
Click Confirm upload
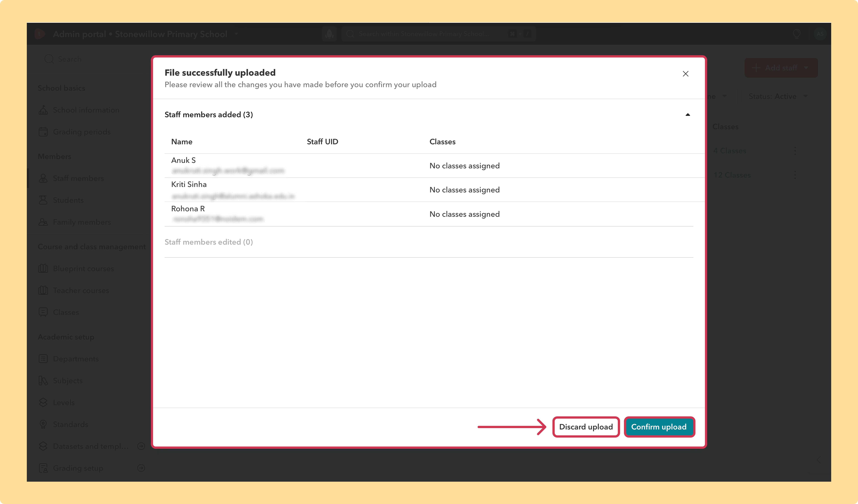point(659,427)
